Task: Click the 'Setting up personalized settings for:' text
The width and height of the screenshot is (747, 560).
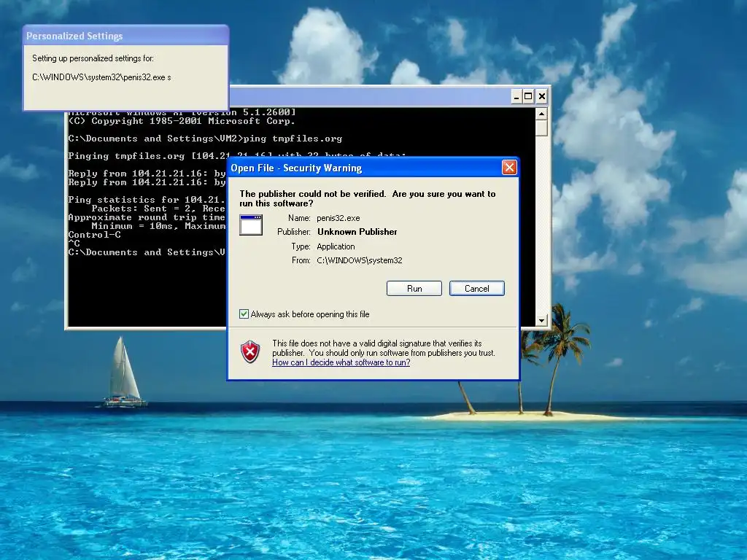Action: coord(93,58)
